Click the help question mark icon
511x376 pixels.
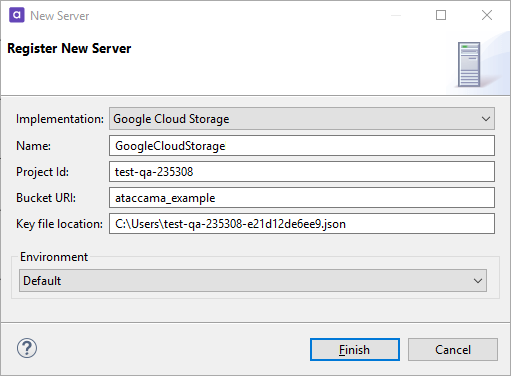pos(27,348)
